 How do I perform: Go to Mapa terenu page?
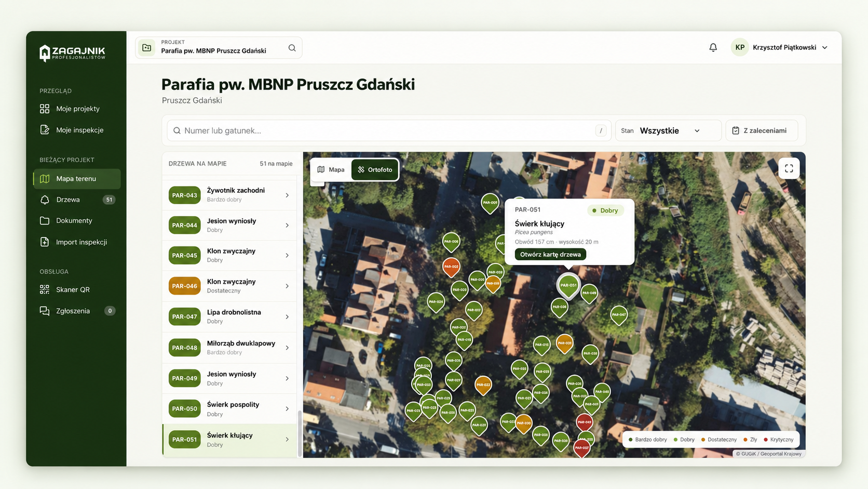pos(77,179)
